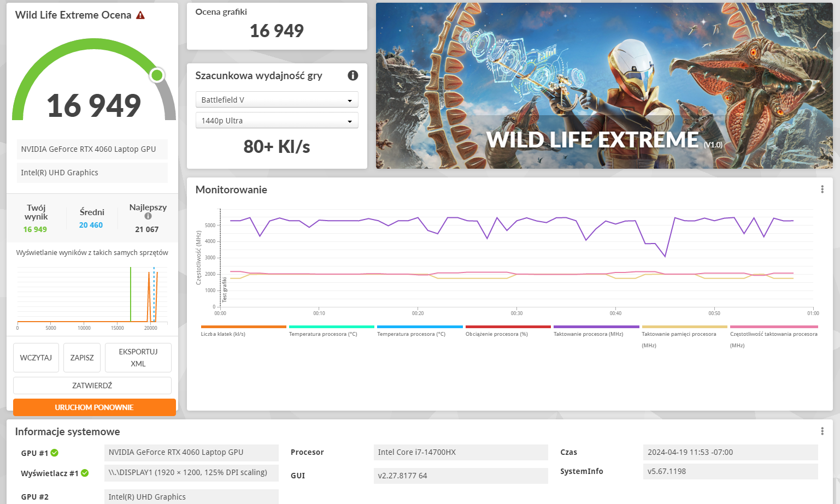
Task: Click the info icon under Najlepszy
Action: pos(148,216)
